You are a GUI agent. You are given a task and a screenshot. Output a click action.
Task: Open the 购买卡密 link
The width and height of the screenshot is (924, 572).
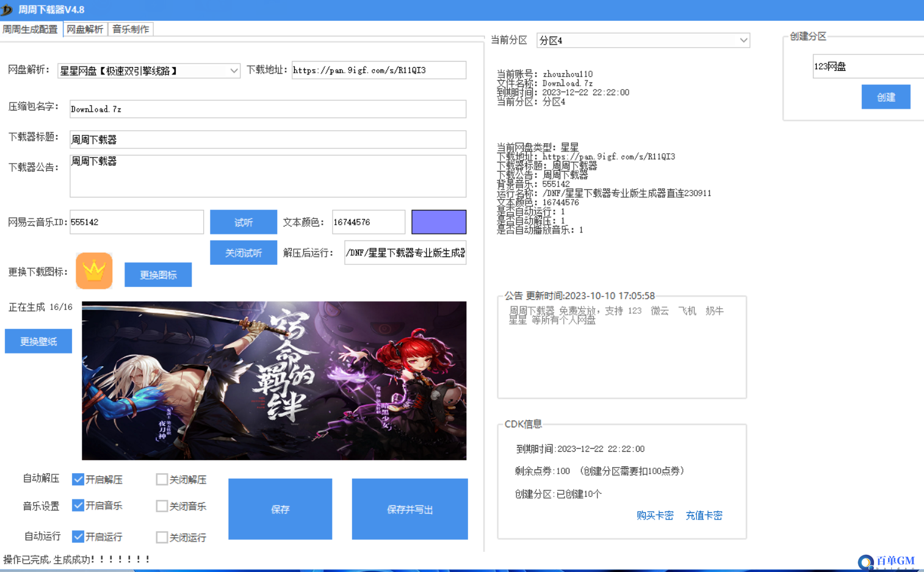[655, 515]
